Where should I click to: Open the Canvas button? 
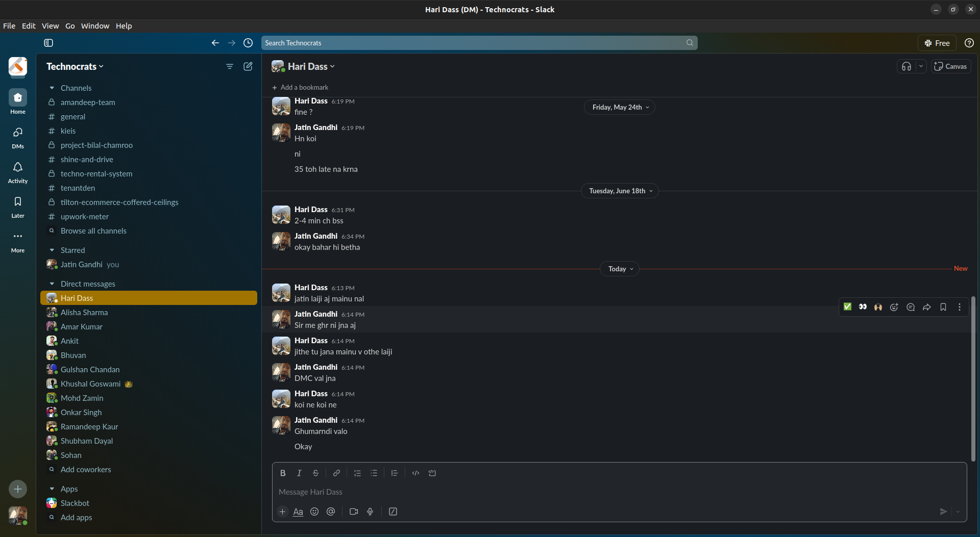(x=950, y=66)
